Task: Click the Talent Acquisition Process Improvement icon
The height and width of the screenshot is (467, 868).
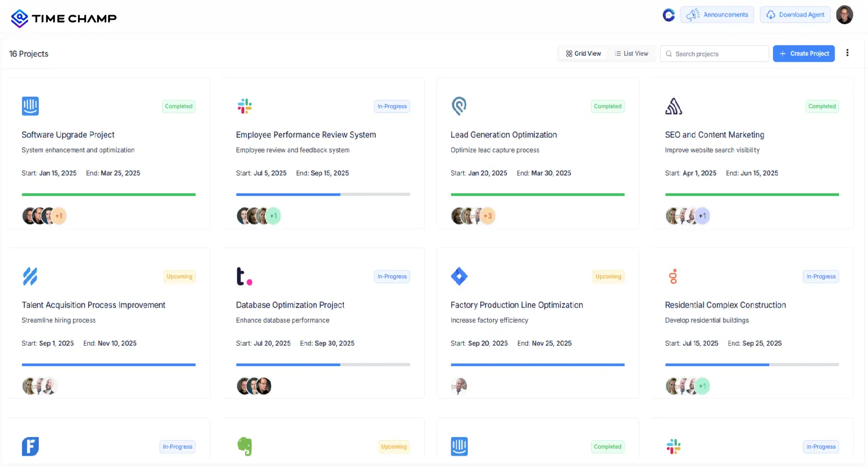Action: coord(30,276)
